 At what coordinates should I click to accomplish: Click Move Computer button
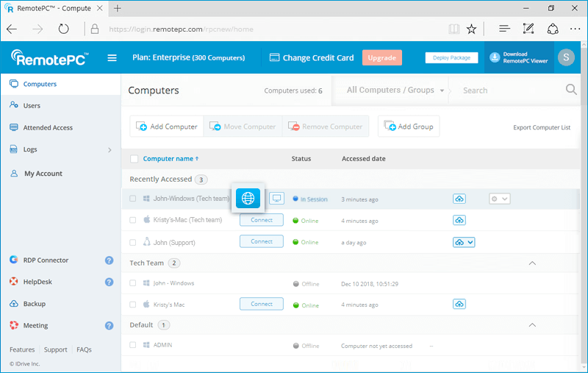pyautogui.click(x=243, y=127)
